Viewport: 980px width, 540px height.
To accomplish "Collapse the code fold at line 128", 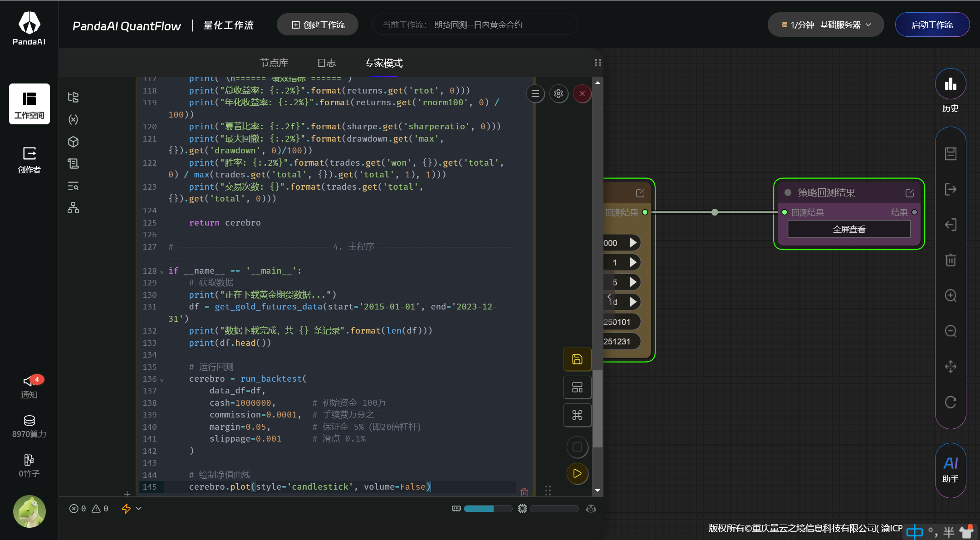I will [162, 272].
